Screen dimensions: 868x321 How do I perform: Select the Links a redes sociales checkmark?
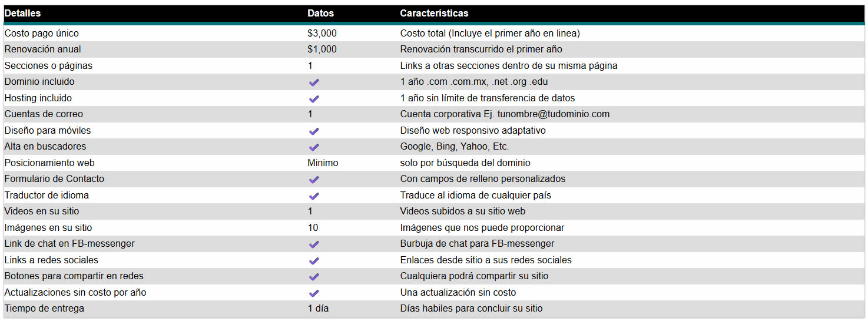coord(314,260)
